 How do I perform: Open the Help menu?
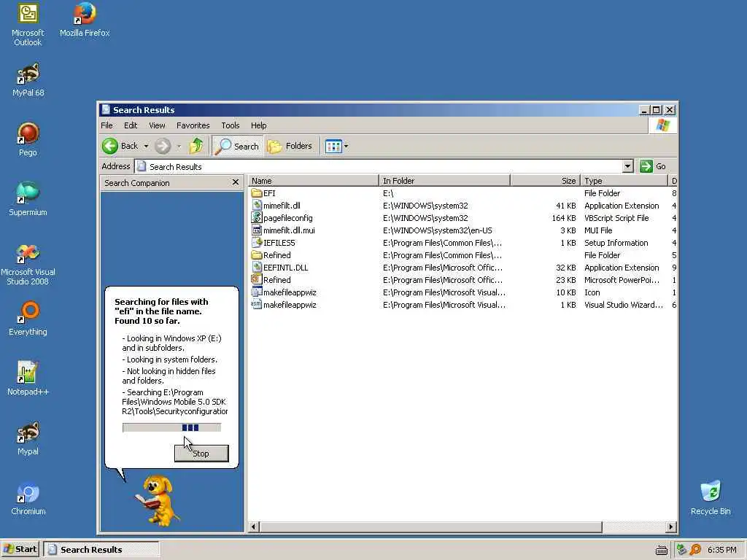259,125
